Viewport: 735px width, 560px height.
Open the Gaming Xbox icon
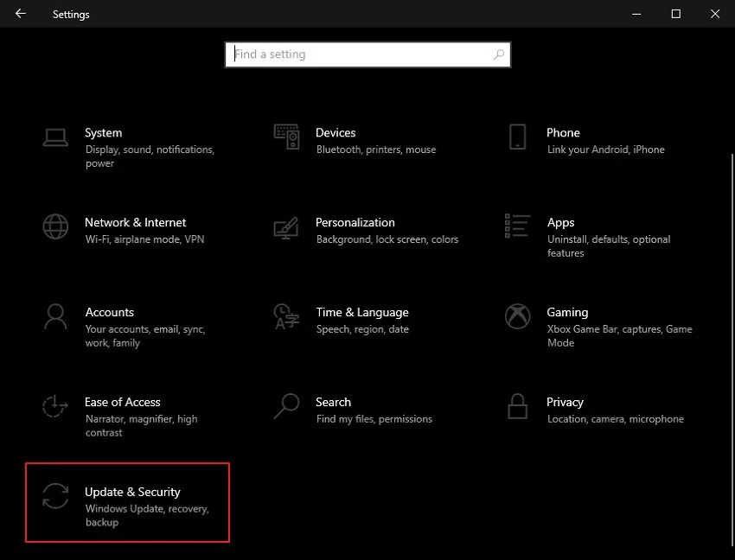[x=517, y=316]
